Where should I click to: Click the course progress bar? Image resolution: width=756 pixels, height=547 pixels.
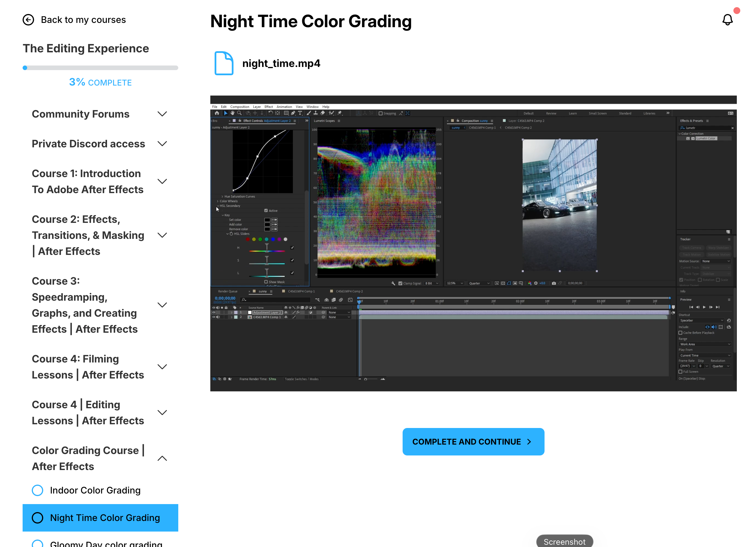tap(100, 68)
